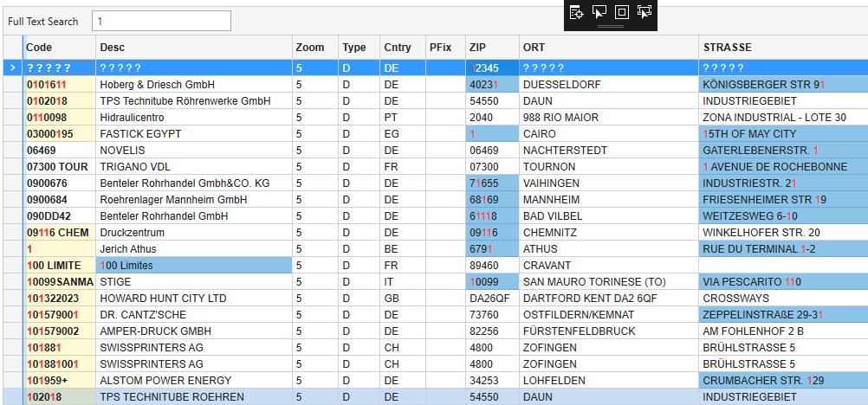The width and height of the screenshot is (868, 405).
Task: Sort by the PFix column header
Action: coord(445,48)
